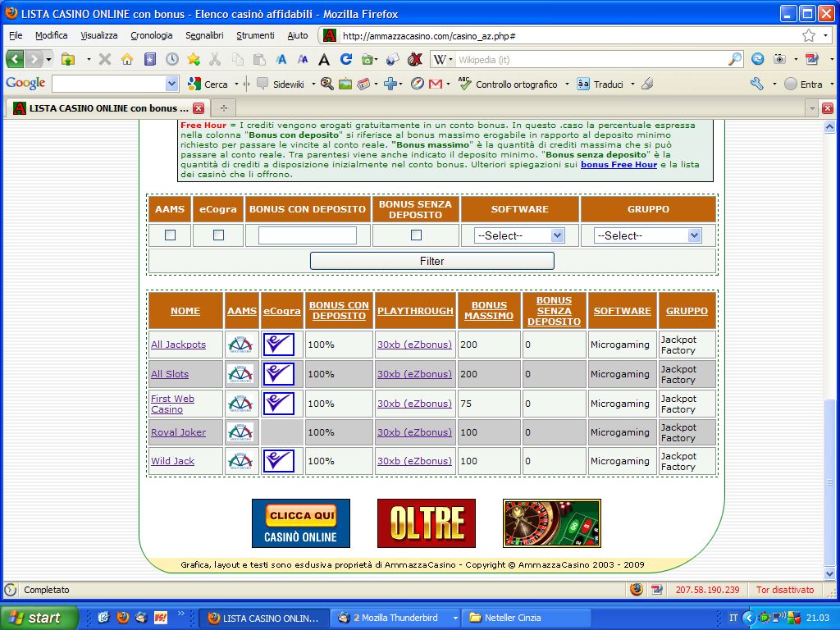The height and width of the screenshot is (630, 840).
Task: Open the Visualizza menu
Action: pos(99,35)
